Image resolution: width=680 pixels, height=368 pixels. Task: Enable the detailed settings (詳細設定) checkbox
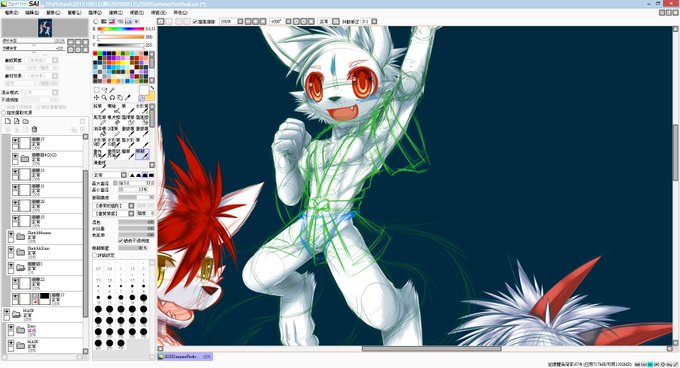95,255
